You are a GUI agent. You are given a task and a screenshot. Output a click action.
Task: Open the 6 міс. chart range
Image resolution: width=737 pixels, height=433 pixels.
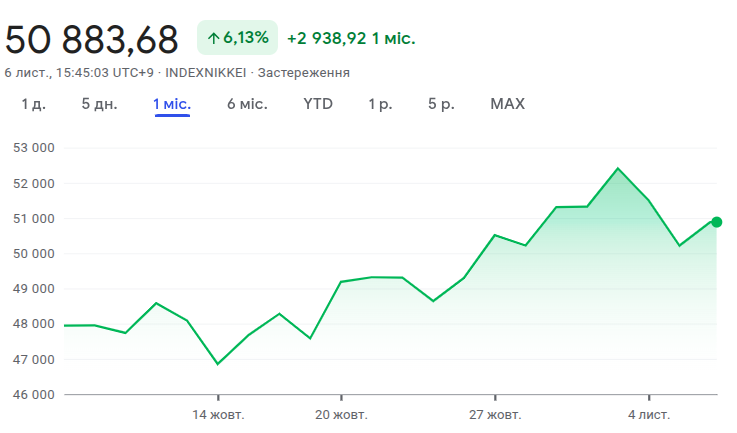tap(247, 104)
